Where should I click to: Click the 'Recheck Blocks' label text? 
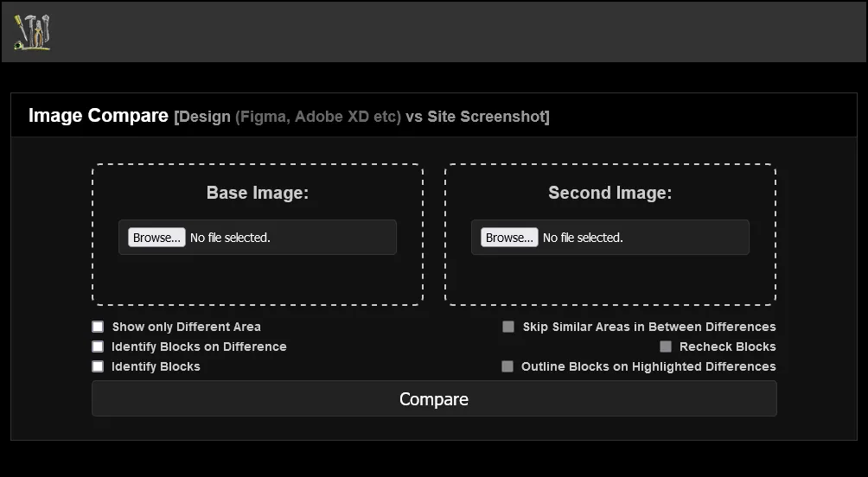coord(727,347)
